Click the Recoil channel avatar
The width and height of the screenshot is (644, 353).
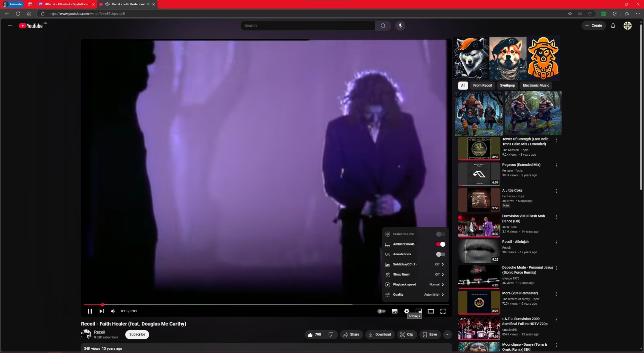coord(86,334)
